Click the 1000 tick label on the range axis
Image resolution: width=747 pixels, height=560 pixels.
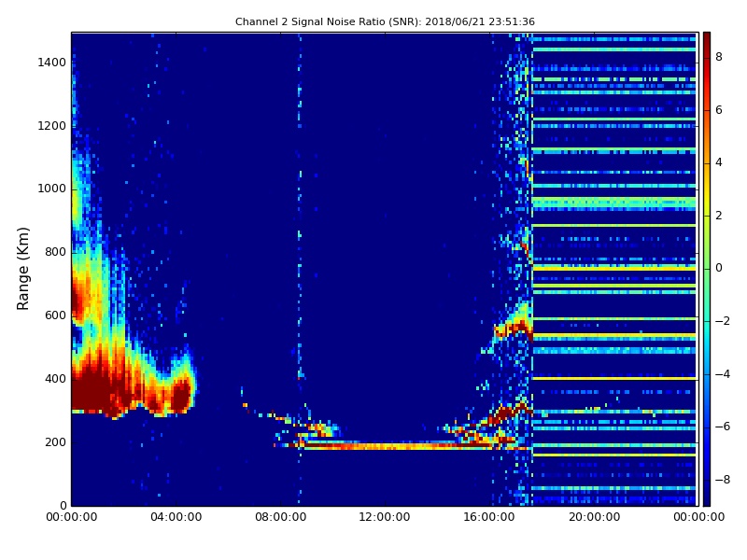[x=52, y=189]
